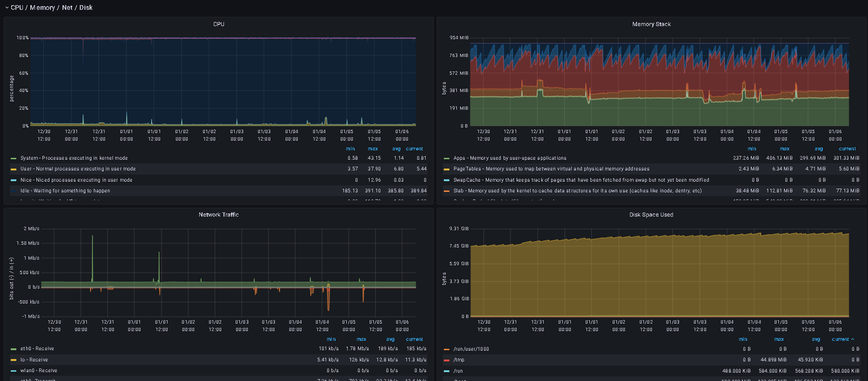Sort Disk Space Used legend by max column

[x=779, y=339]
